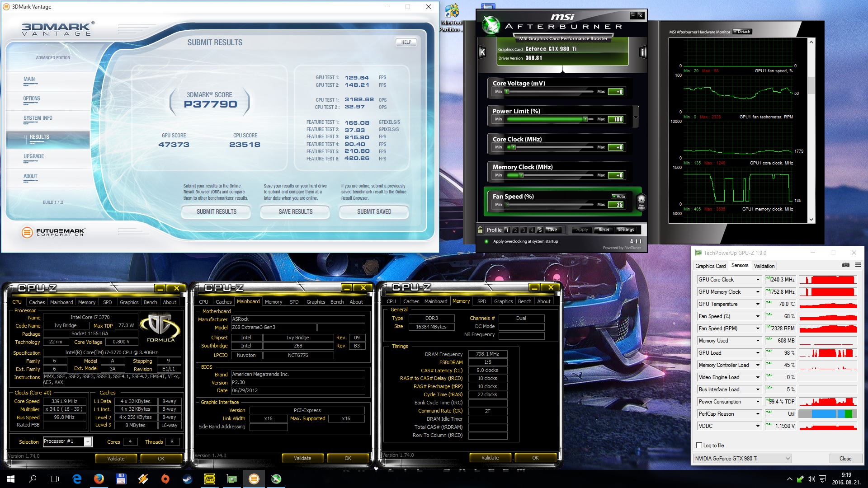Open the volume control in system tray
Image resolution: width=868 pixels, height=488 pixels.
tap(811, 479)
